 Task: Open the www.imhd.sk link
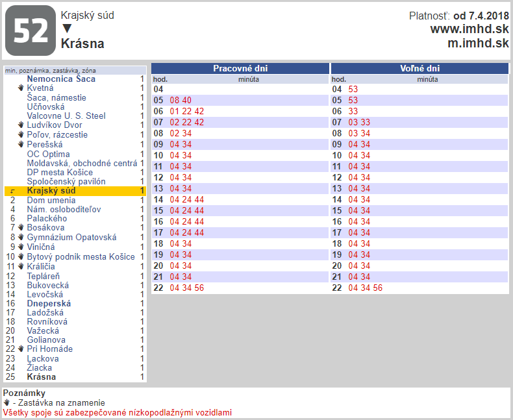pyautogui.click(x=469, y=29)
